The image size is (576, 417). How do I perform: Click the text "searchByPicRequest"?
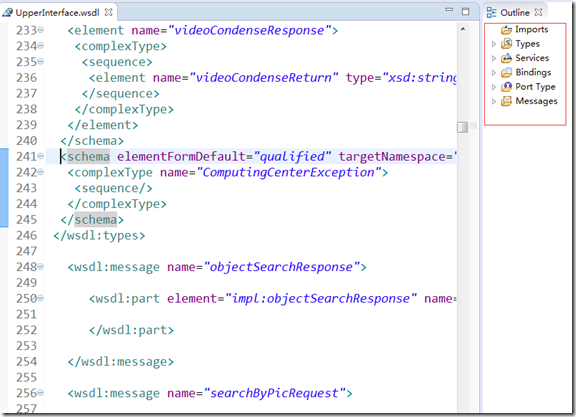click(x=274, y=393)
